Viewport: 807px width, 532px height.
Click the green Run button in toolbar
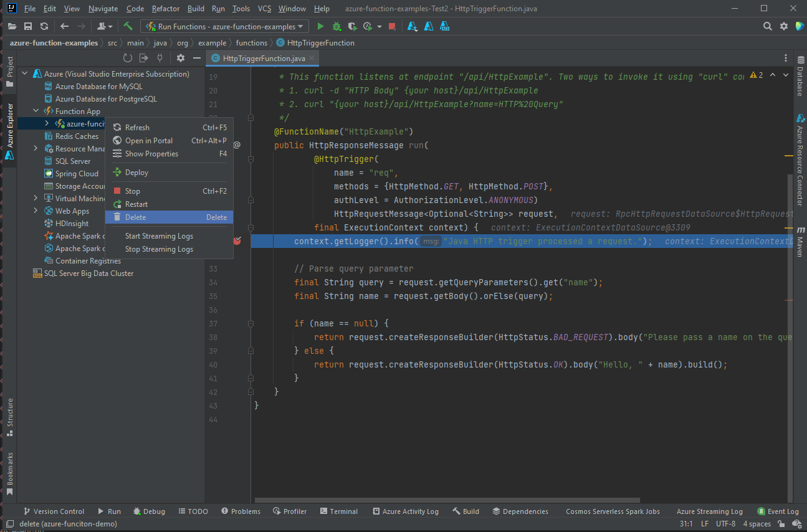pos(320,26)
